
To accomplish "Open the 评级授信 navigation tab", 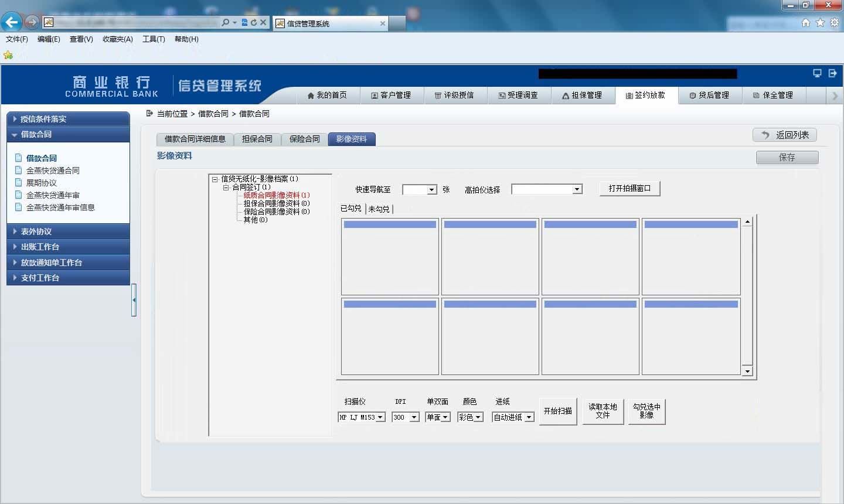I will coord(455,95).
